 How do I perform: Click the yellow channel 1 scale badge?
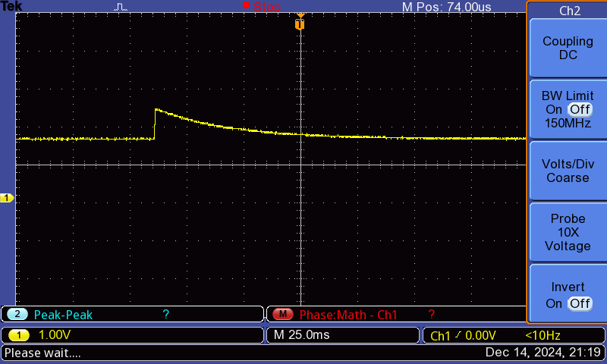click(18, 335)
